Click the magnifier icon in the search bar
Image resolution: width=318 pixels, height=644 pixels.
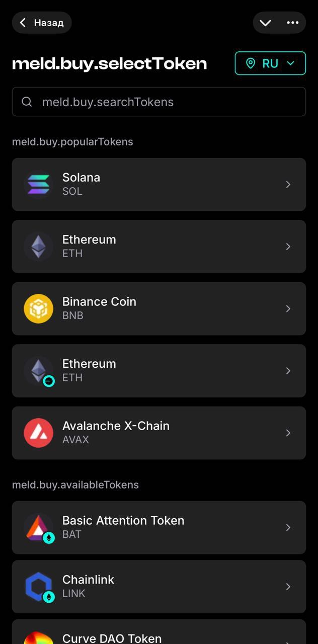point(27,102)
